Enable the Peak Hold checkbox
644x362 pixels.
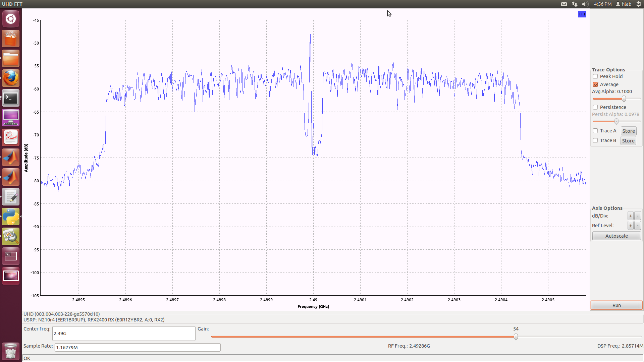596,76
